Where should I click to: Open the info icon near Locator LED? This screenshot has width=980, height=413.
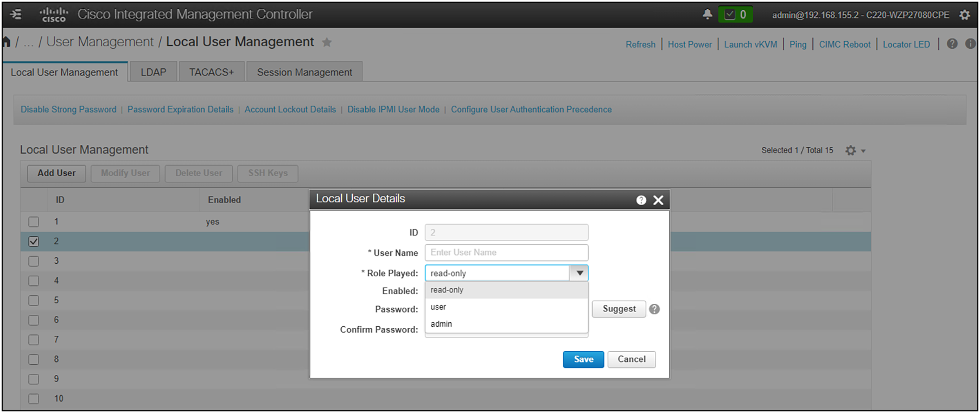970,44
